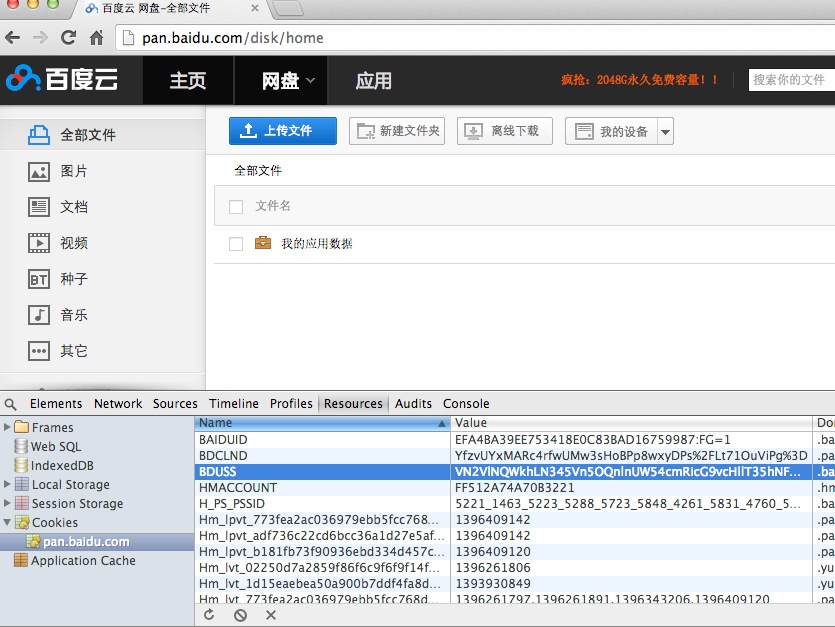The image size is (835, 627).
Task: Click the value 1393930849
Action: [493, 583]
